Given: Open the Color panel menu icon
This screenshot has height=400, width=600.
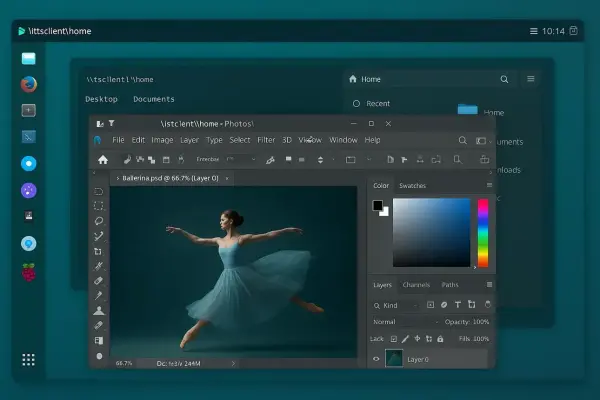Looking at the screenshot, I should [x=489, y=185].
